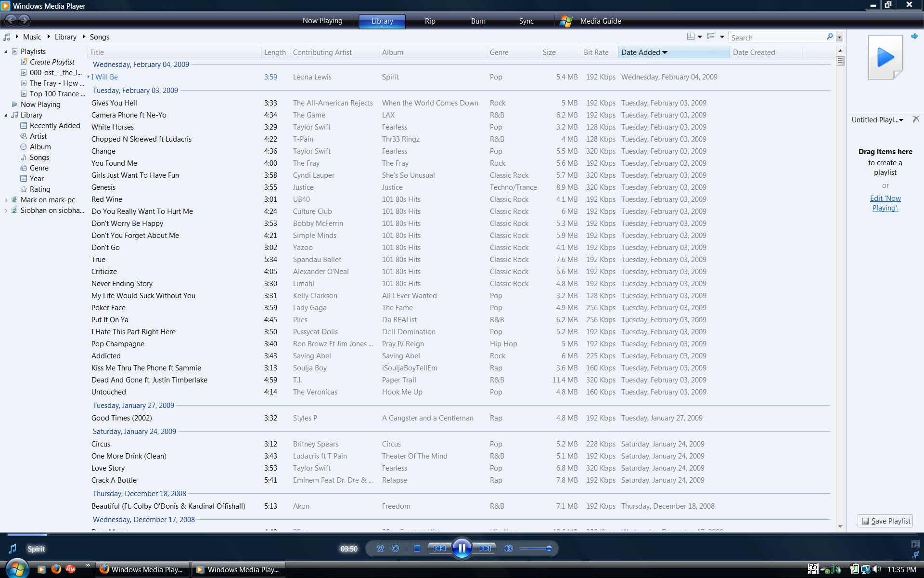Image resolution: width=924 pixels, height=578 pixels.
Task: Expand Mark on mark-pc library
Action: [x=6, y=200]
